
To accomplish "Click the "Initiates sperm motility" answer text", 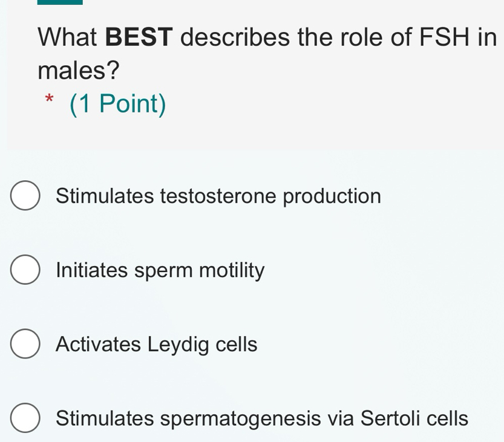I will point(160,271).
